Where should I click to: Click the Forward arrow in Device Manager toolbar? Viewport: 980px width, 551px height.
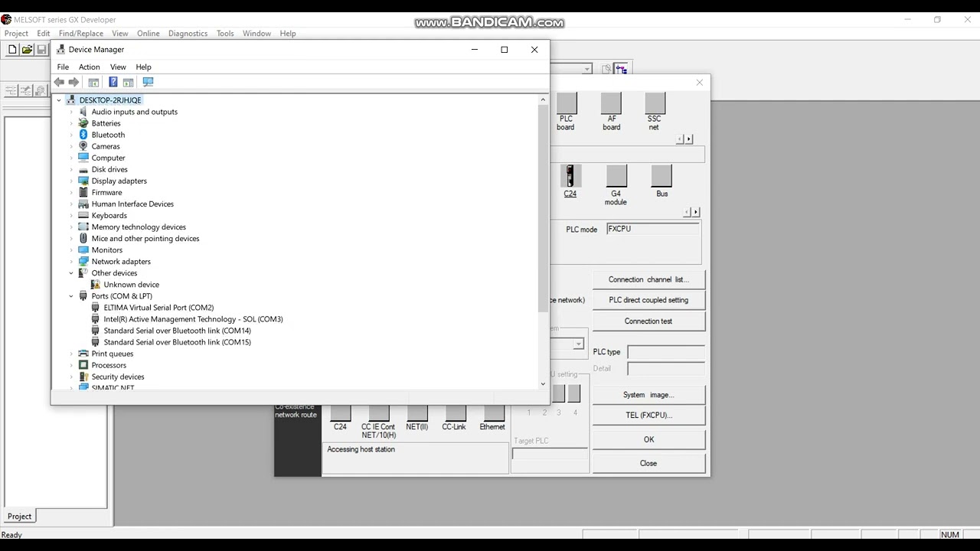coord(73,82)
